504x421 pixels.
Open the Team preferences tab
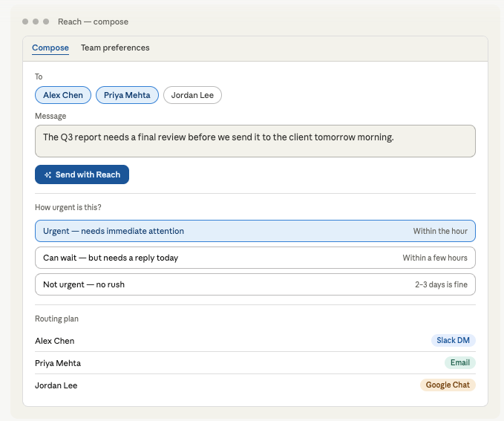[x=115, y=48]
